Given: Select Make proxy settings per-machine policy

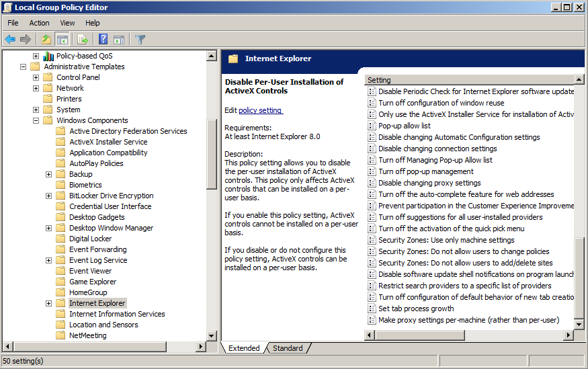Looking at the screenshot, I should click(469, 320).
